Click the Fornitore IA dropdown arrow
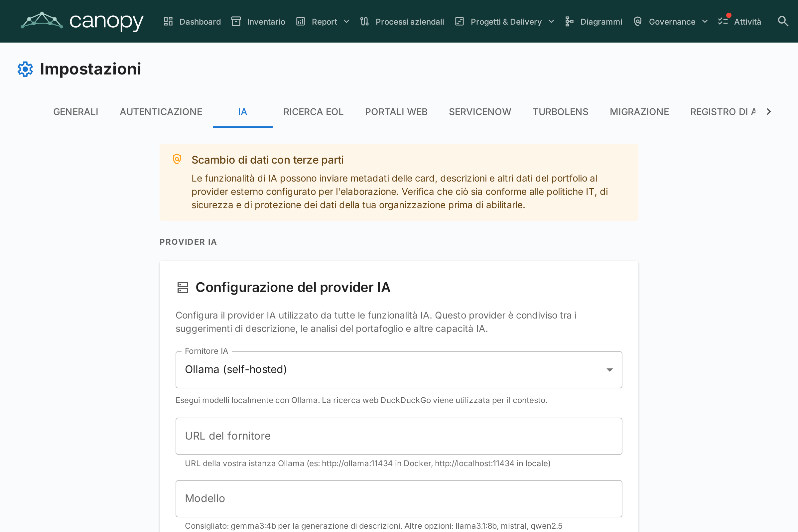798x532 pixels. [x=610, y=370]
